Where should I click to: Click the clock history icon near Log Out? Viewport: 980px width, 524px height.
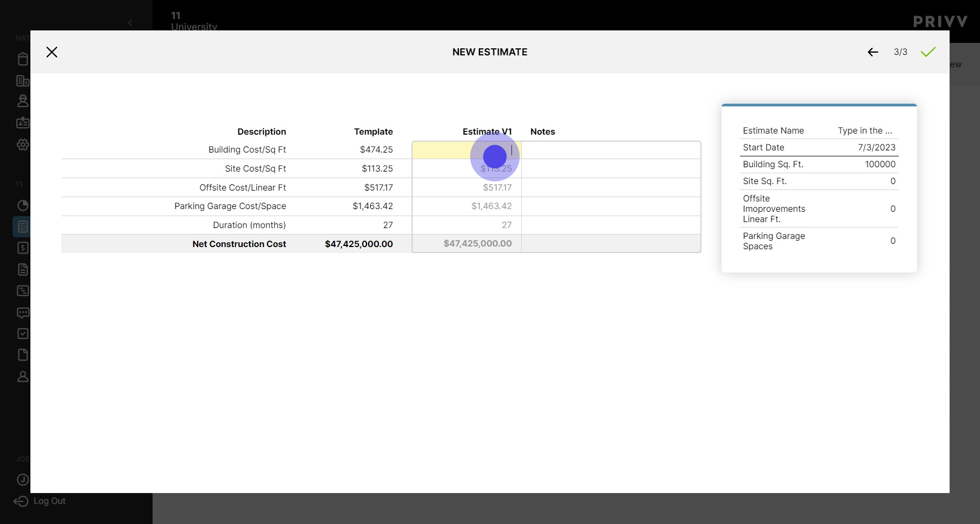[23, 479]
